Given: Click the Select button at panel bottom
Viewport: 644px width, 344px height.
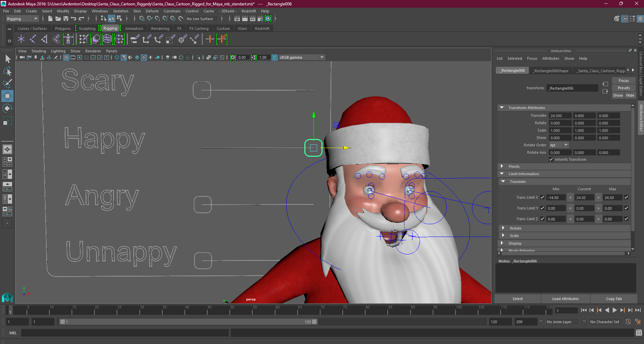Looking at the screenshot, I should (517, 299).
